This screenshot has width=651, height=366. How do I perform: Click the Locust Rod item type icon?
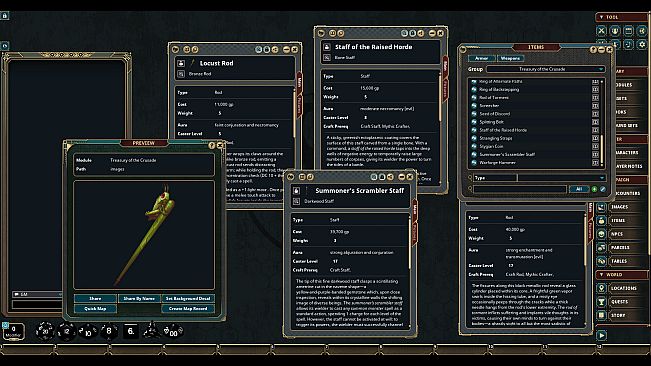181,63
